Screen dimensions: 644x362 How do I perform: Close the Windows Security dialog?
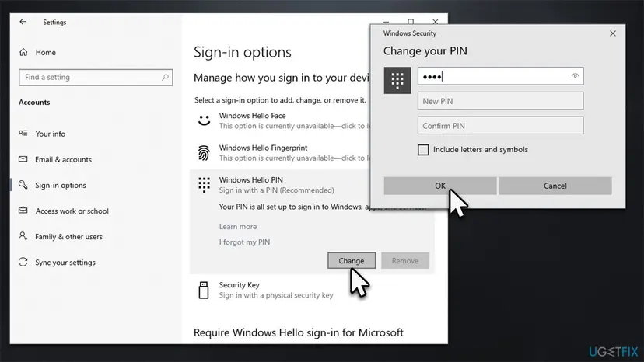click(613, 33)
